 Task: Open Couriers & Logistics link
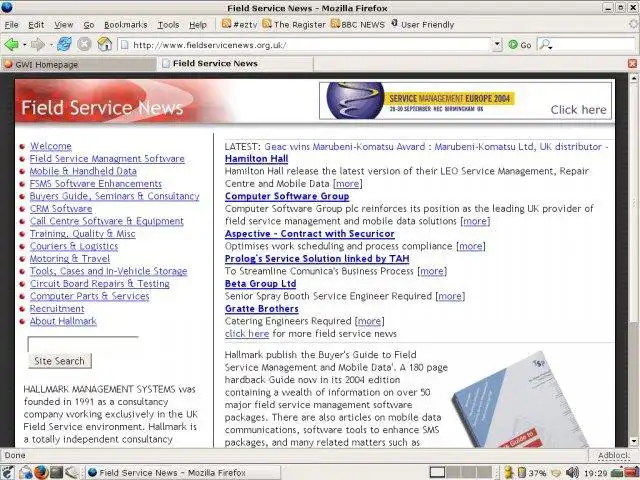point(74,246)
